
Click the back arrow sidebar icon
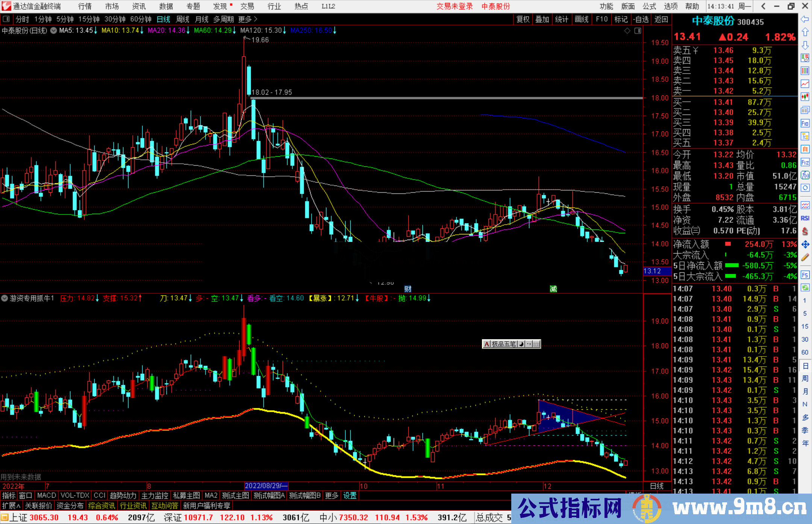coord(805,19)
